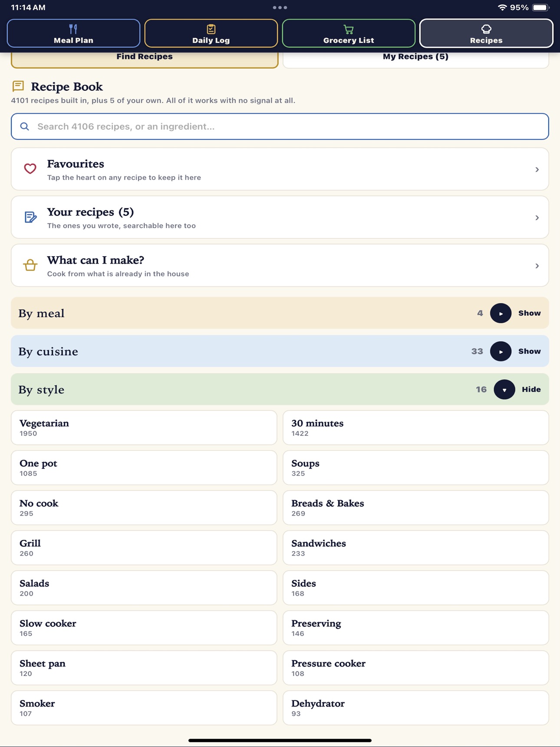Open the Vegetarian style category
The height and width of the screenshot is (747, 560).
pyautogui.click(x=144, y=427)
